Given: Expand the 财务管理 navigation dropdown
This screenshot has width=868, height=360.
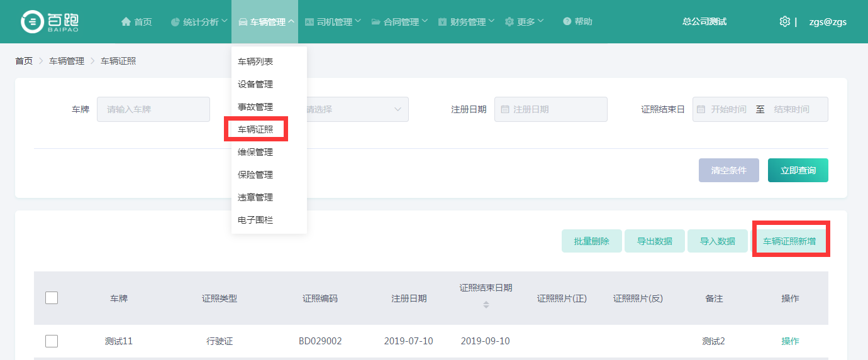Looking at the screenshot, I should [465, 22].
